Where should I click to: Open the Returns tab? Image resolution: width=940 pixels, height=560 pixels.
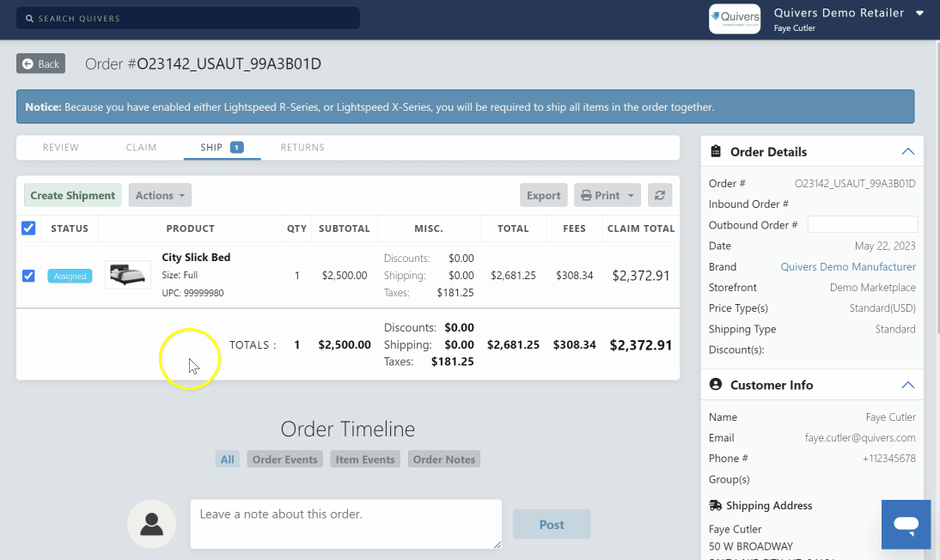(x=302, y=148)
